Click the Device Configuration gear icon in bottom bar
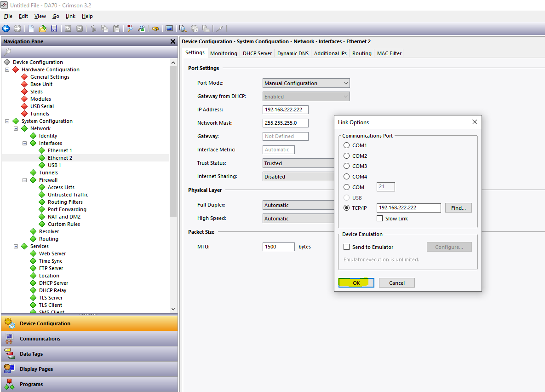The height and width of the screenshot is (392, 545). click(x=10, y=323)
